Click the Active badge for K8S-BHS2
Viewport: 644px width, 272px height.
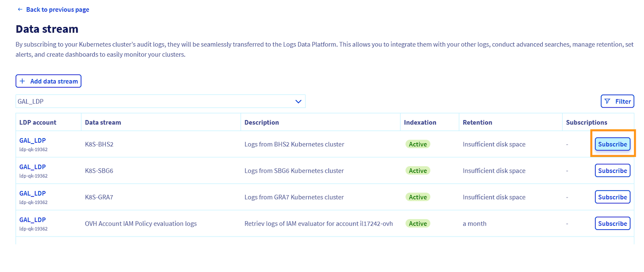(417, 144)
